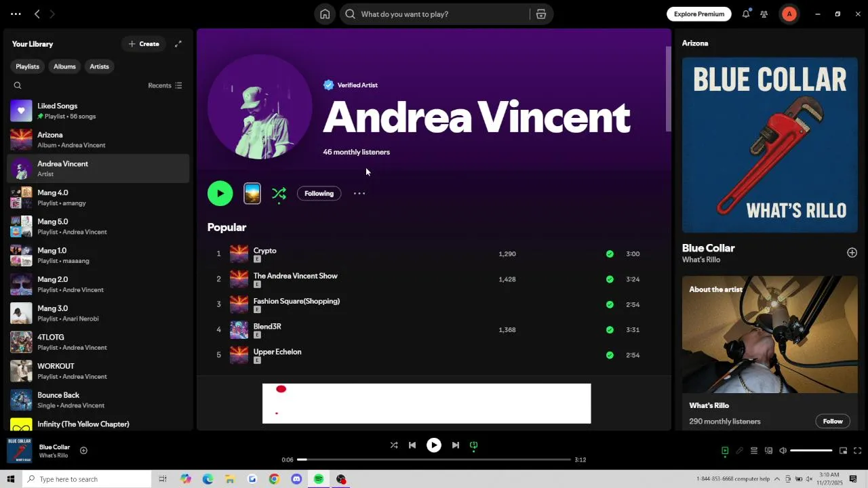The width and height of the screenshot is (868, 488).
Task: Uncheck saved mark on Upper Echelon
Action: point(610,355)
